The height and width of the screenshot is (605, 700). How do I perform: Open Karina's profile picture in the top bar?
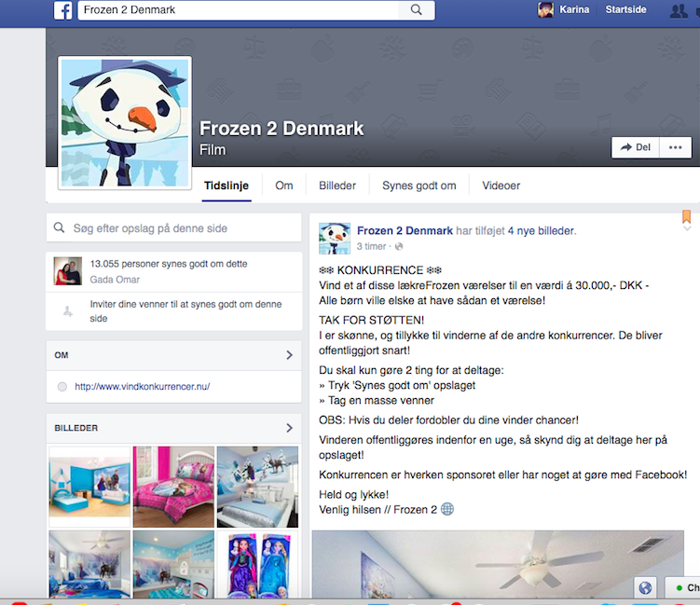click(x=545, y=10)
